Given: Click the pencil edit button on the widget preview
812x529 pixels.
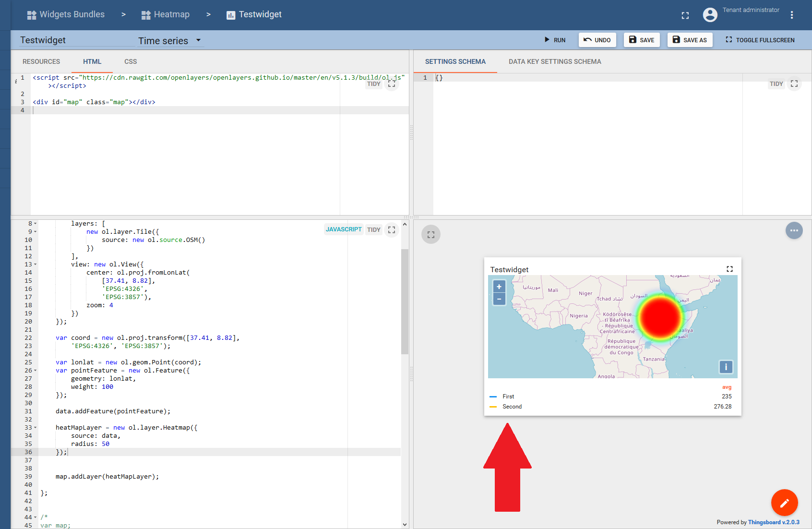Looking at the screenshot, I should coord(784,503).
